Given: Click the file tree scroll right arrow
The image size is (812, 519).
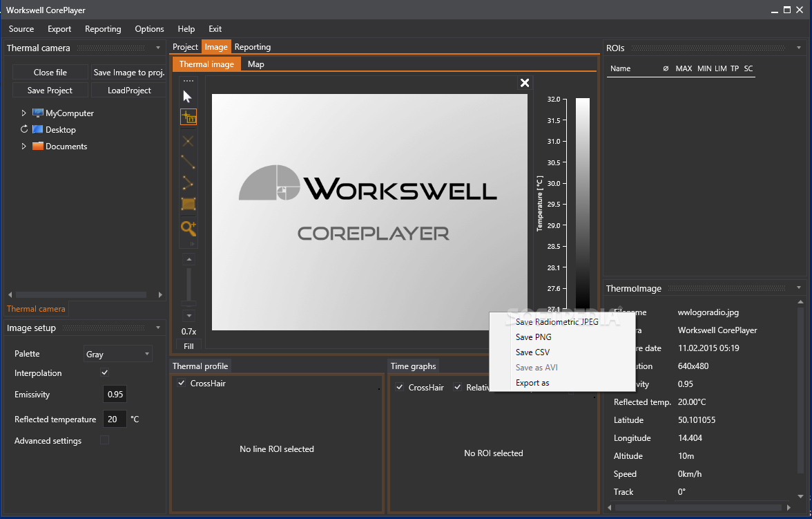Looking at the screenshot, I should 160,294.
